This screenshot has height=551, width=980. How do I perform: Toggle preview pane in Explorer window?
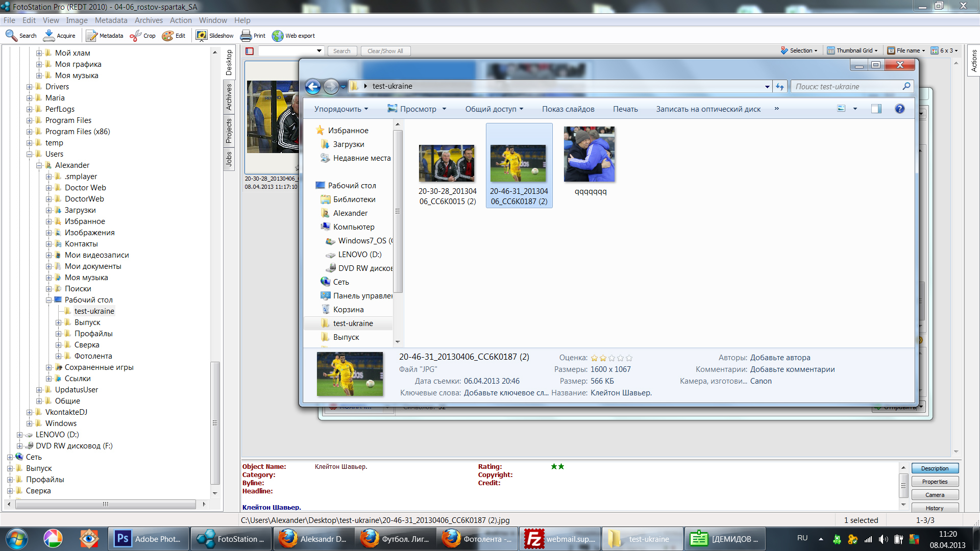coord(876,109)
